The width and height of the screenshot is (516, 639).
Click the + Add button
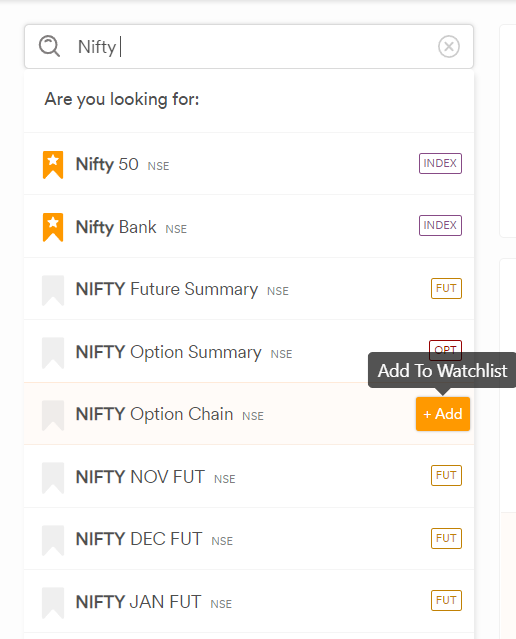(x=443, y=414)
